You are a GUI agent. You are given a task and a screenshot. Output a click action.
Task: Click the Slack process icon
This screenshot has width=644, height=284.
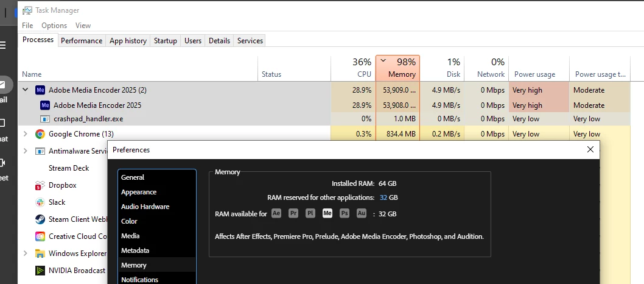coord(40,202)
